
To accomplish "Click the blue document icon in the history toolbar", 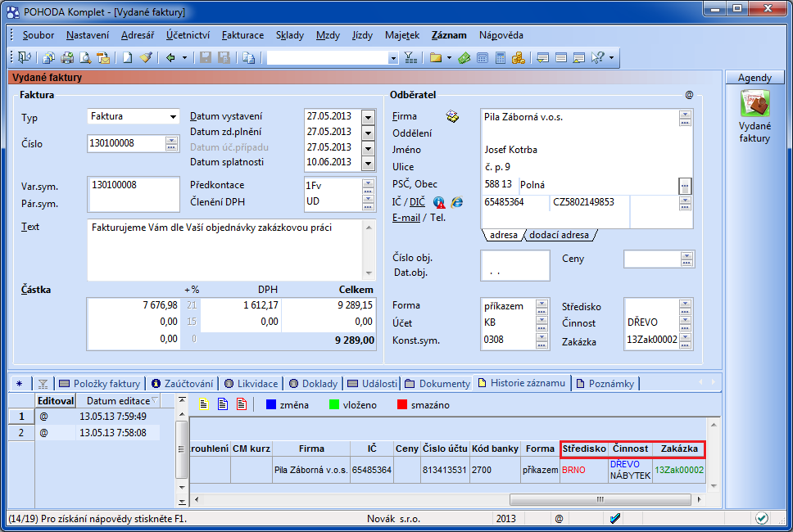I will point(223,404).
